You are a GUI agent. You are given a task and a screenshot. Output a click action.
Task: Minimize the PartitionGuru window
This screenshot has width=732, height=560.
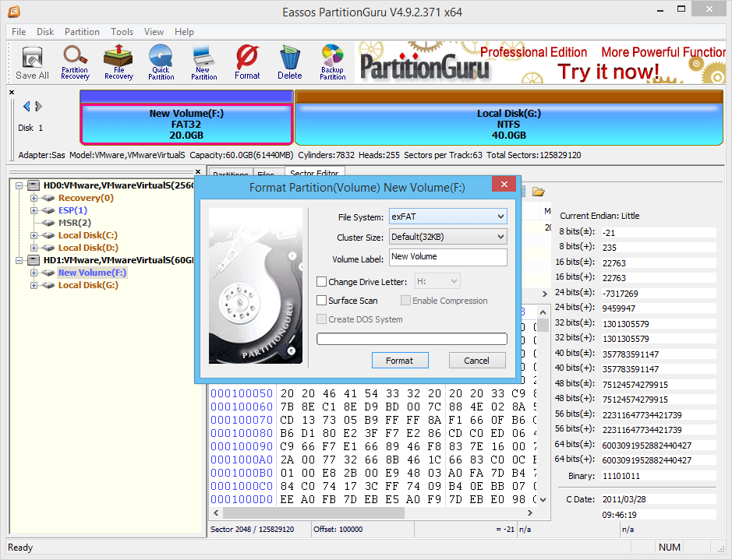point(660,9)
